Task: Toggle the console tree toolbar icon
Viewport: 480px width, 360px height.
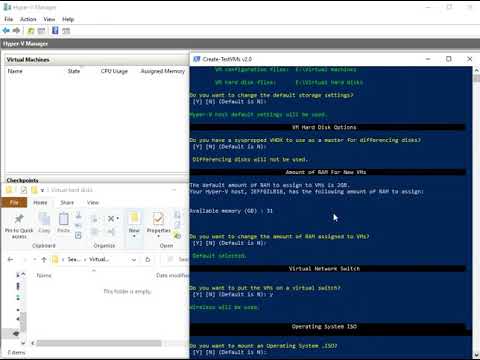Action: coord(41,31)
